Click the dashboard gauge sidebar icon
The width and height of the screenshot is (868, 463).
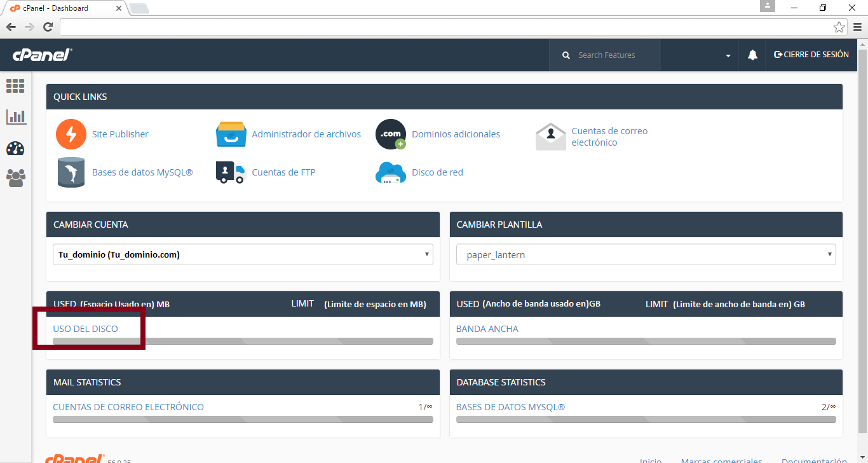(15, 149)
